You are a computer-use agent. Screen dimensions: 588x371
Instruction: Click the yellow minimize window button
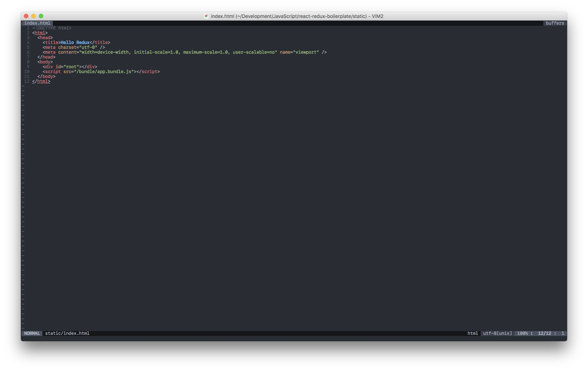[34, 16]
